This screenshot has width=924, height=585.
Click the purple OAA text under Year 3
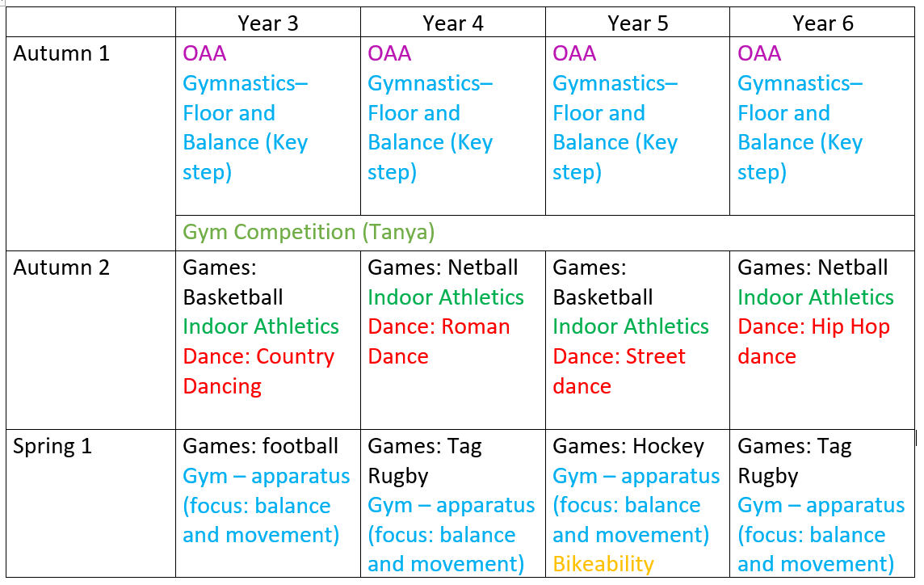click(204, 54)
